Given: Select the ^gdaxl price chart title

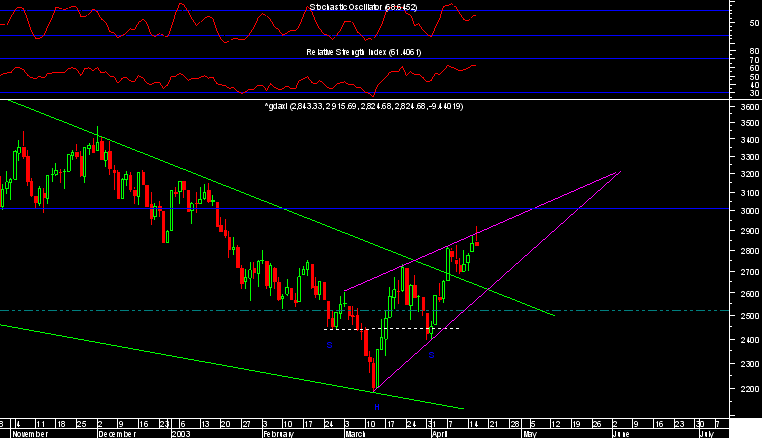Looking at the screenshot, I should (364, 106).
